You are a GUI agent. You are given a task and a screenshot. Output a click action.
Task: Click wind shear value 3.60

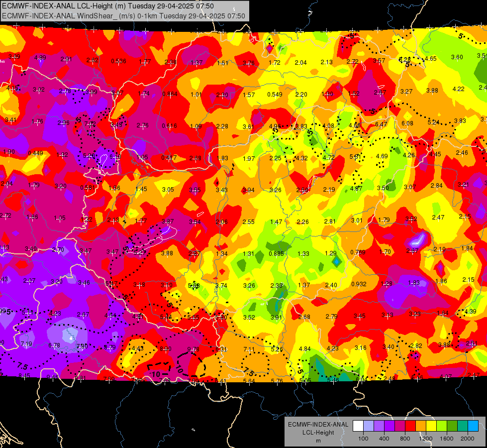tap(457, 57)
